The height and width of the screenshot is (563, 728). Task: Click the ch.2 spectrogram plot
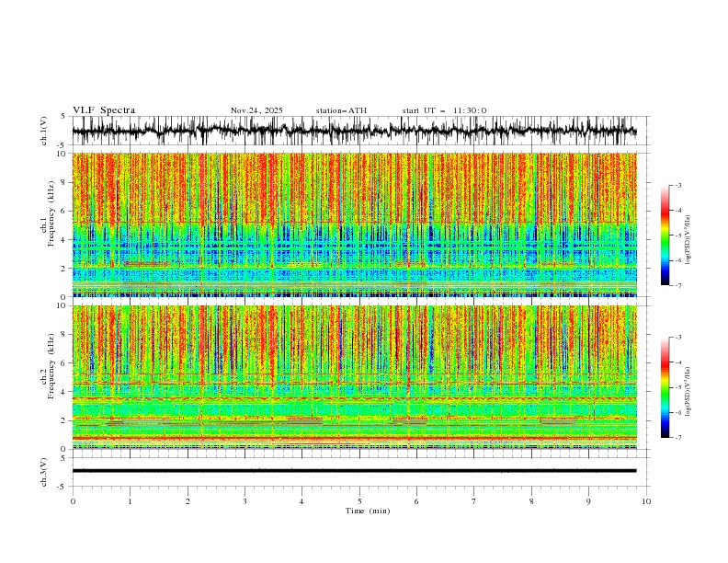coord(355,377)
